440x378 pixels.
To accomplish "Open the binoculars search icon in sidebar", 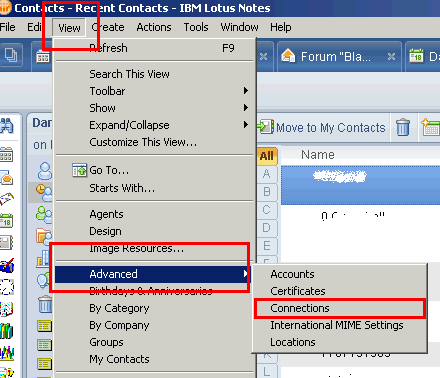I will (6, 126).
